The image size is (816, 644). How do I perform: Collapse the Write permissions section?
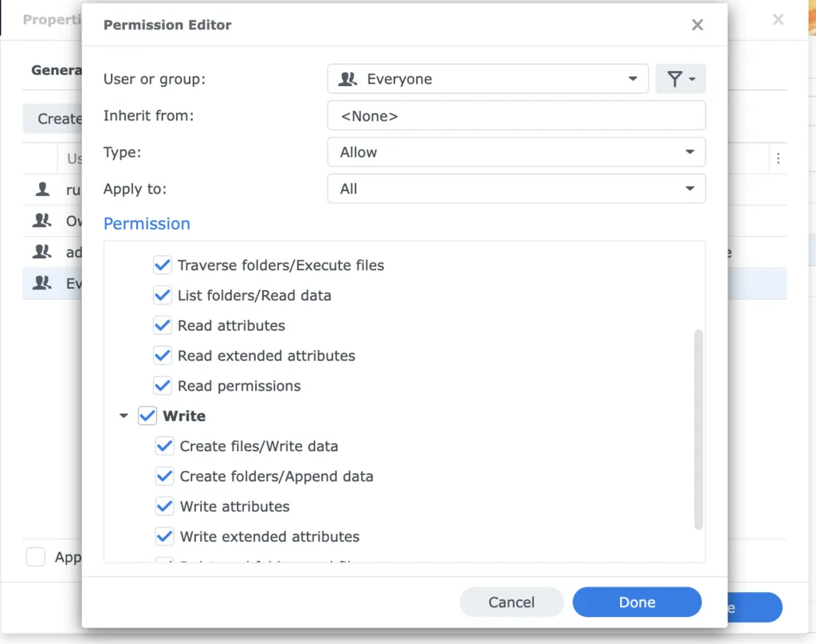pos(124,416)
